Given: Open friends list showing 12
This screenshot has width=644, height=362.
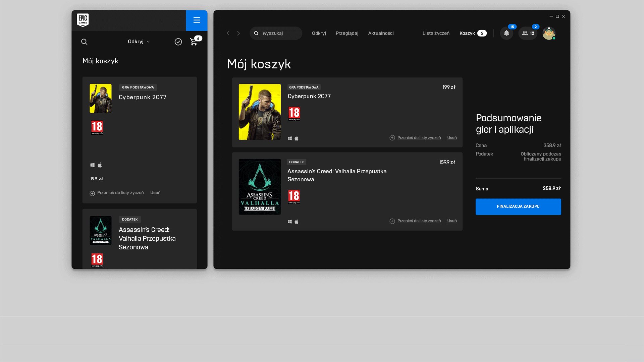Looking at the screenshot, I should point(528,33).
